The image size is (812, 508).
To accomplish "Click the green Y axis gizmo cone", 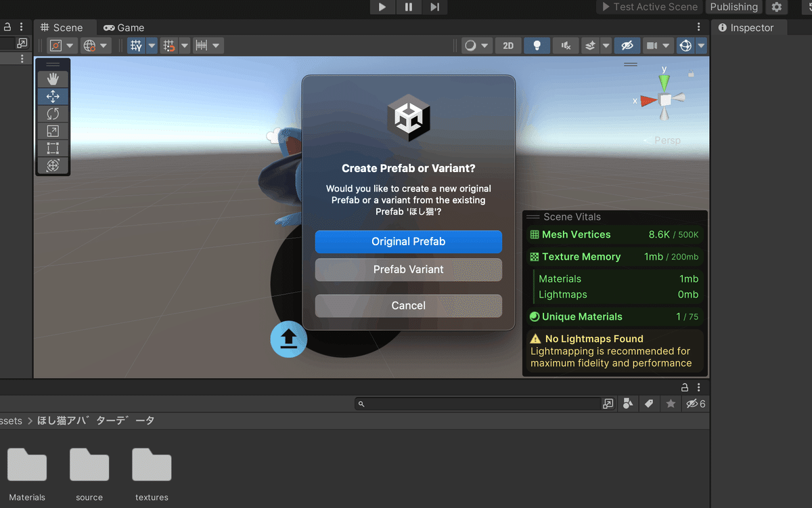I will click(x=664, y=83).
